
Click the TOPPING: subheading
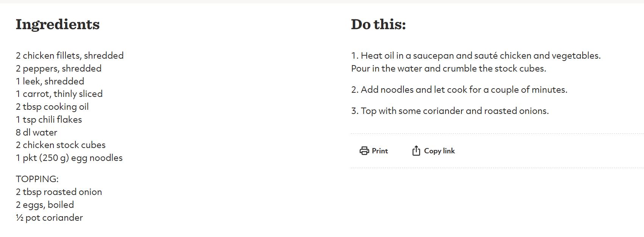tap(37, 179)
